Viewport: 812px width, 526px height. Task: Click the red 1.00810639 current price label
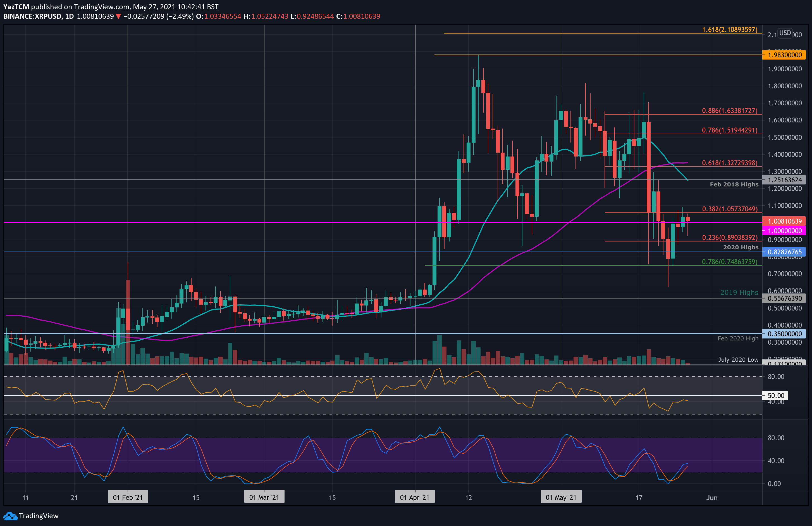[784, 221]
